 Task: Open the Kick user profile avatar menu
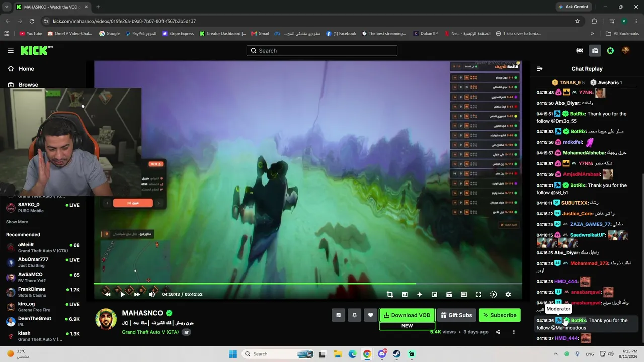pos(625,50)
